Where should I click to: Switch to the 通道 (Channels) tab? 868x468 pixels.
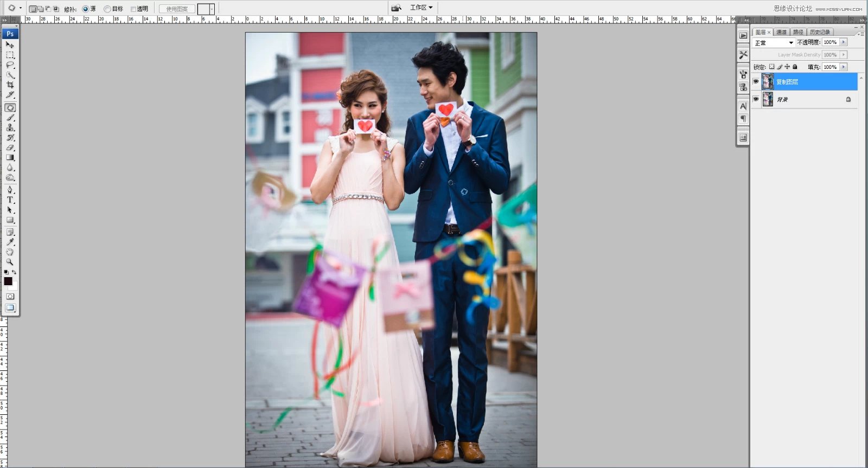click(x=781, y=32)
